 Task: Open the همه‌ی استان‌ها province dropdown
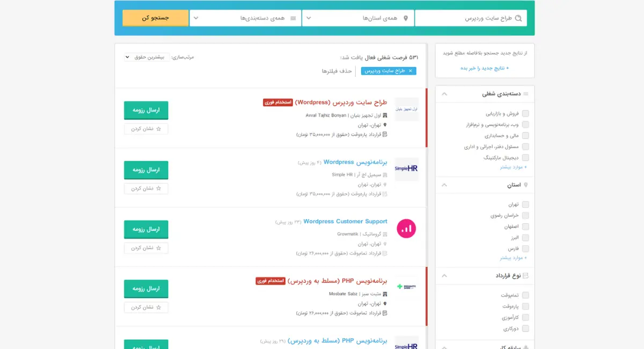point(357,18)
